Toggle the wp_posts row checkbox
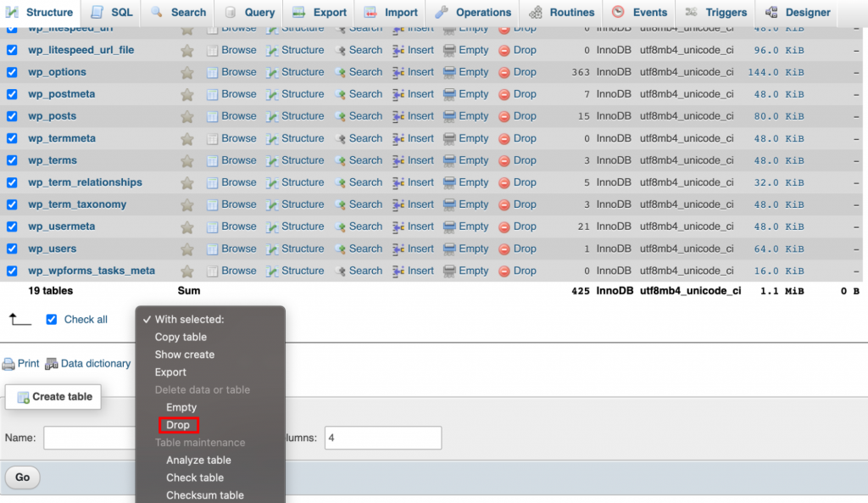 click(x=12, y=116)
